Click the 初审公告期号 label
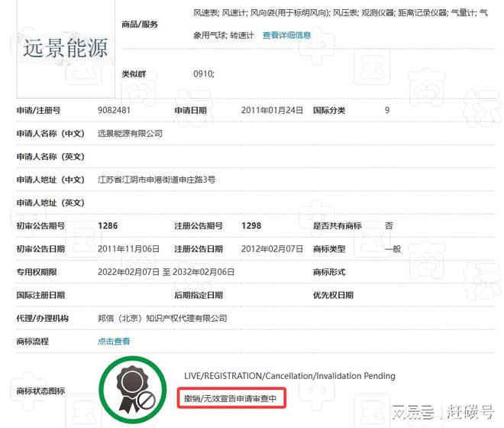 coord(40,226)
